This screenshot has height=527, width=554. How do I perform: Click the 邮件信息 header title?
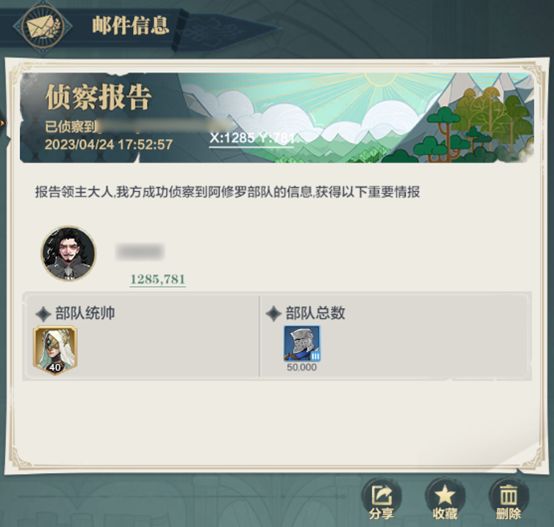coord(130,26)
